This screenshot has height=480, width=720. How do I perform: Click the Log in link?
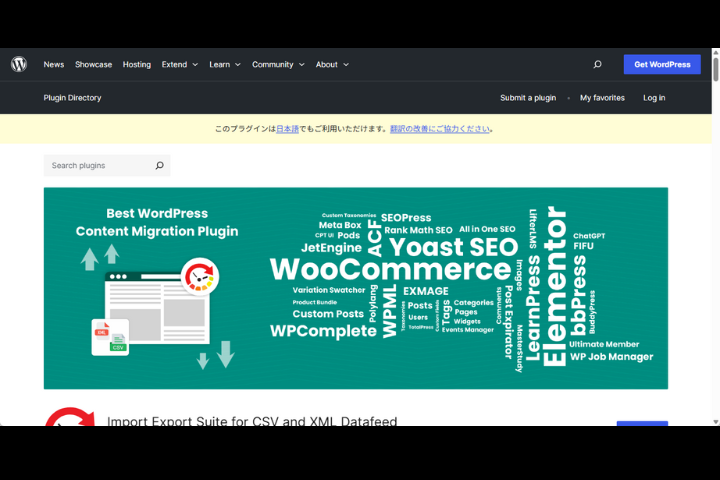tap(654, 98)
